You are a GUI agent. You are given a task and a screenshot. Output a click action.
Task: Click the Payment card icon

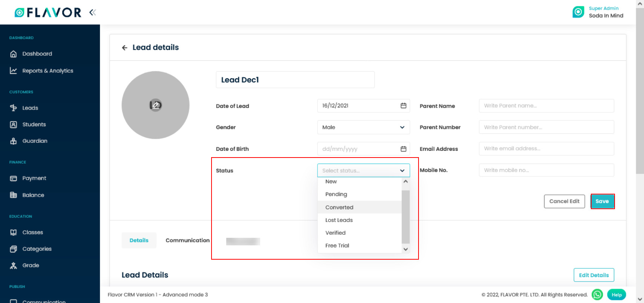pos(14,178)
